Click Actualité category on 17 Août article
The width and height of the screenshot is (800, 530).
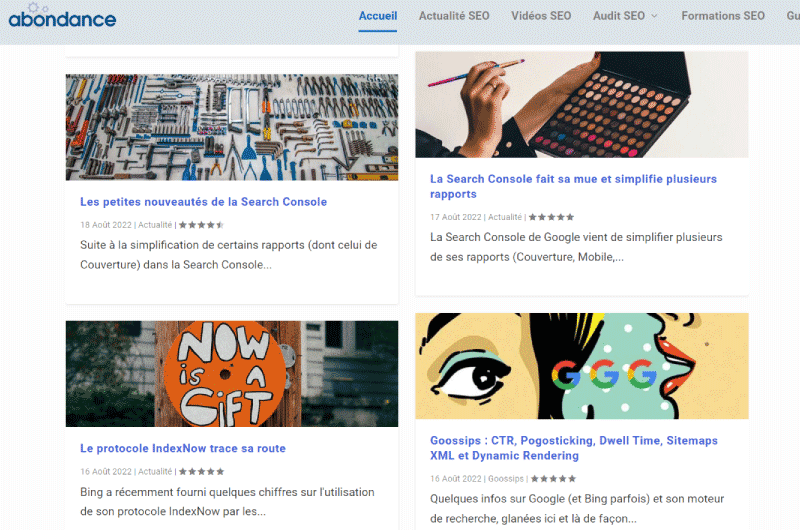pos(505,217)
